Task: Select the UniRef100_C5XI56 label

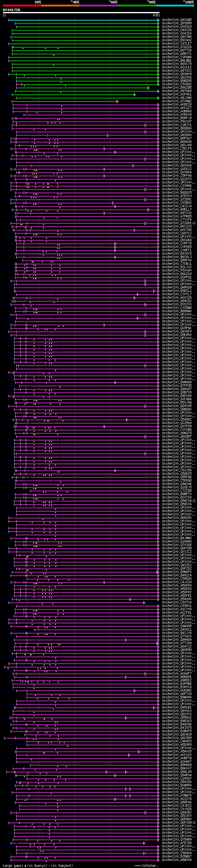Action: (177, 471)
